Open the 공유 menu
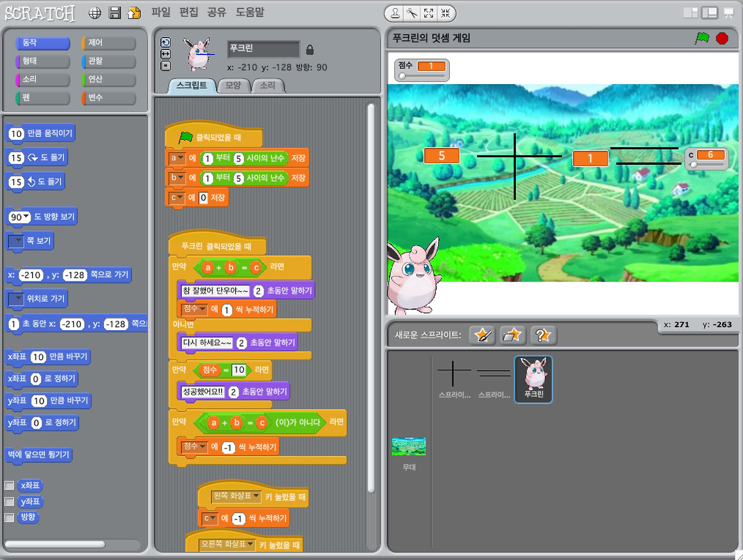Viewport: 743px width, 560px height. point(217,12)
